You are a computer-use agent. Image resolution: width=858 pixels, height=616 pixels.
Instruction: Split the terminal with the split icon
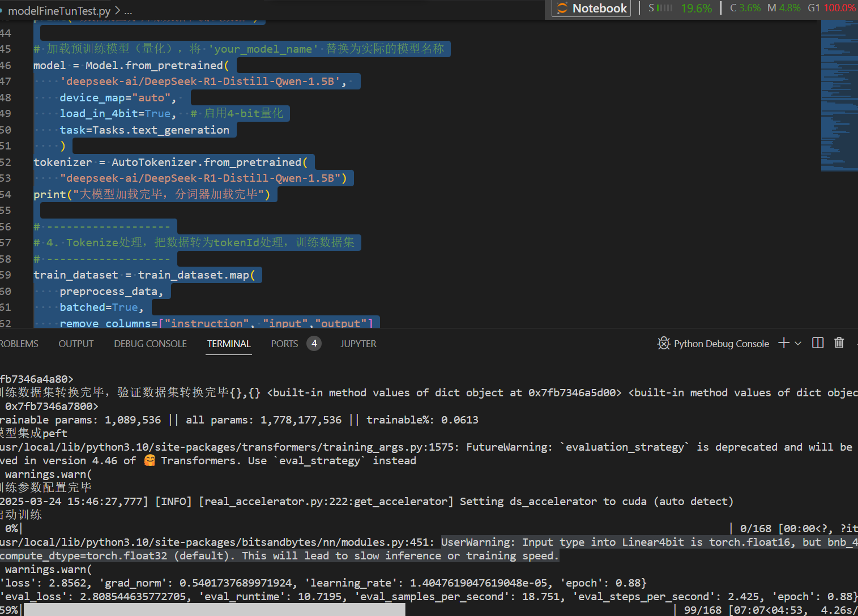coord(818,343)
